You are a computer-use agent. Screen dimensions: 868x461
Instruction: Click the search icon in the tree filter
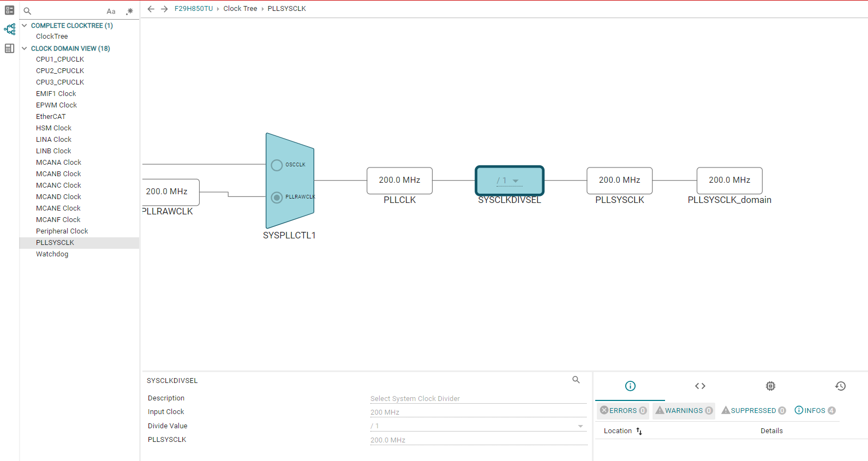point(27,11)
